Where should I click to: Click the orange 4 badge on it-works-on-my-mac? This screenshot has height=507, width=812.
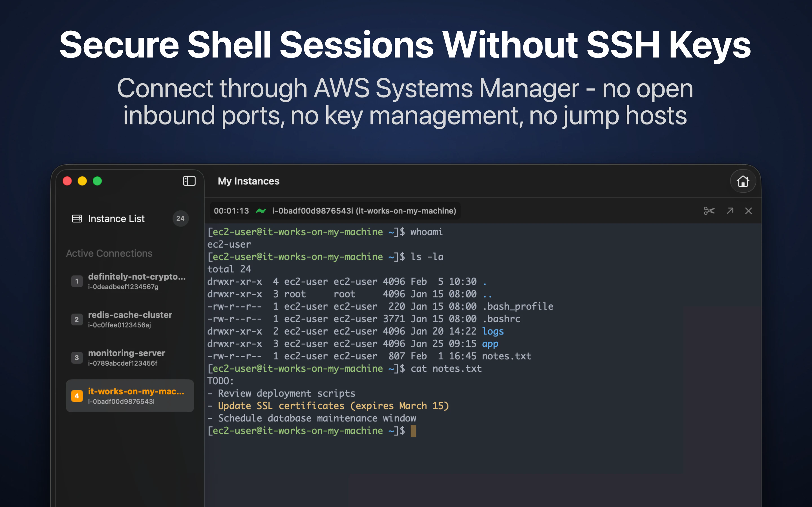(x=77, y=396)
